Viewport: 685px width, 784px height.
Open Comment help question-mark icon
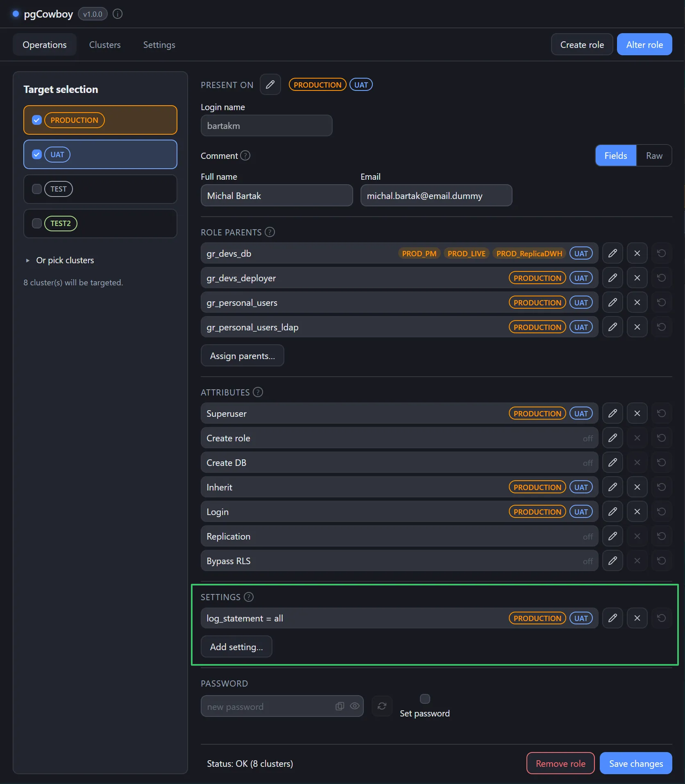point(245,156)
